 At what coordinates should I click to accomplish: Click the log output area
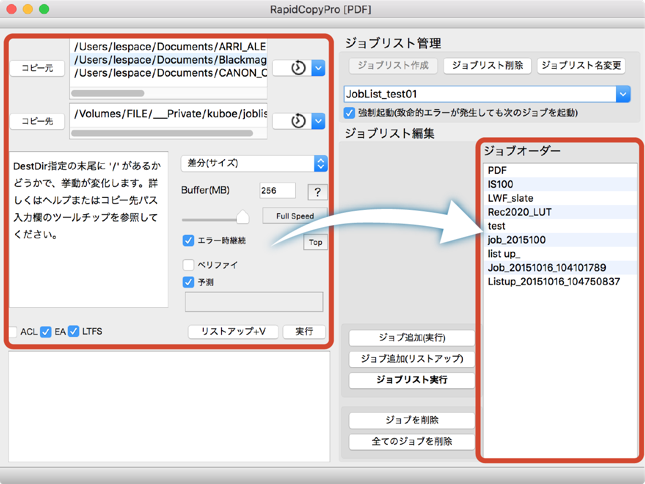pyautogui.click(x=169, y=406)
